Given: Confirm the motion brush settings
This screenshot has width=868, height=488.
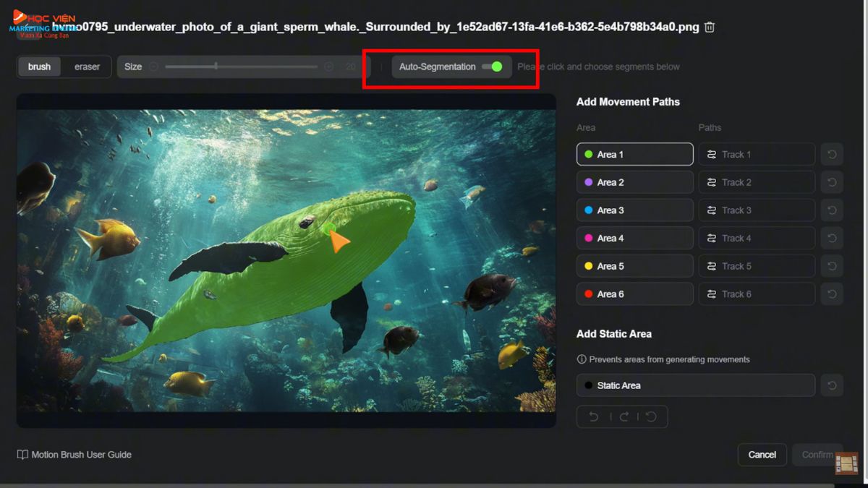Looking at the screenshot, I should 817,455.
